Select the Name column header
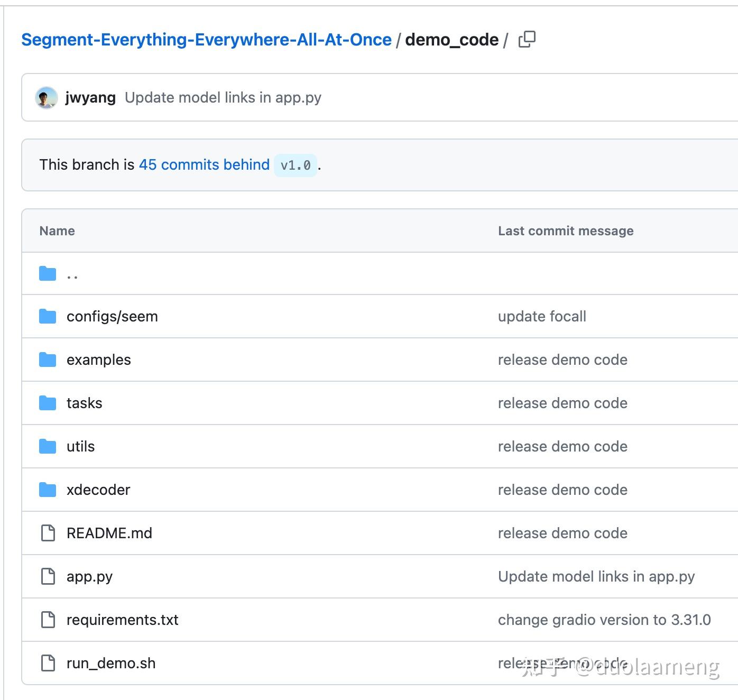The image size is (738, 700). click(57, 231)
